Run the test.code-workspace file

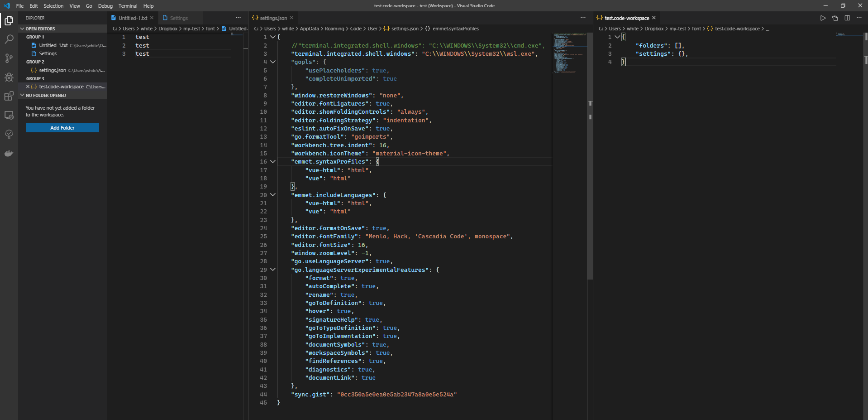823,18
